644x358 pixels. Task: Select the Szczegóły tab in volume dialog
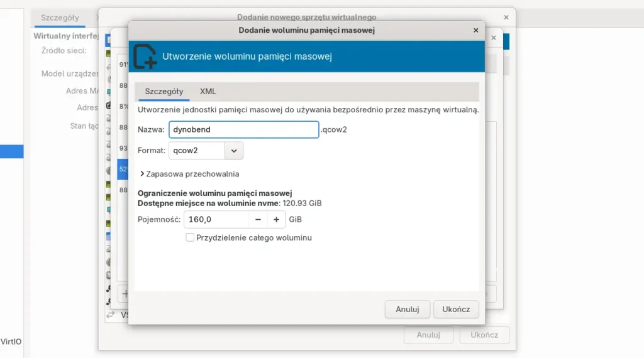pyautogui.click(x=164, y=92)
